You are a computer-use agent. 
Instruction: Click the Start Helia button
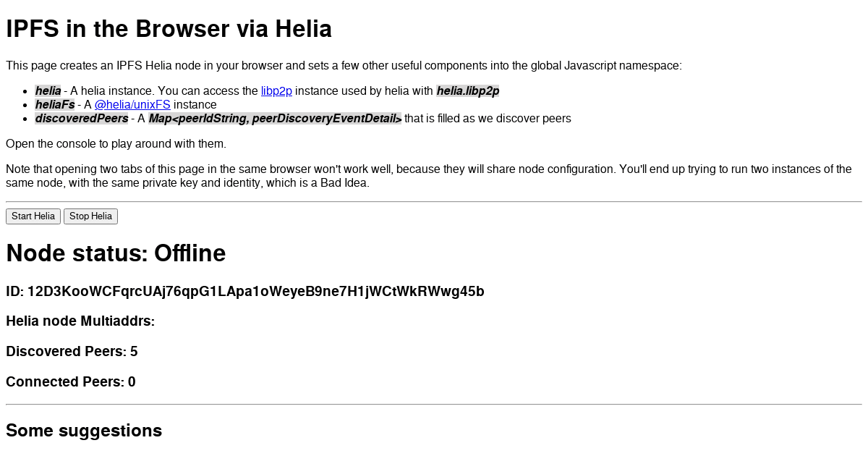tap(33, 216)
